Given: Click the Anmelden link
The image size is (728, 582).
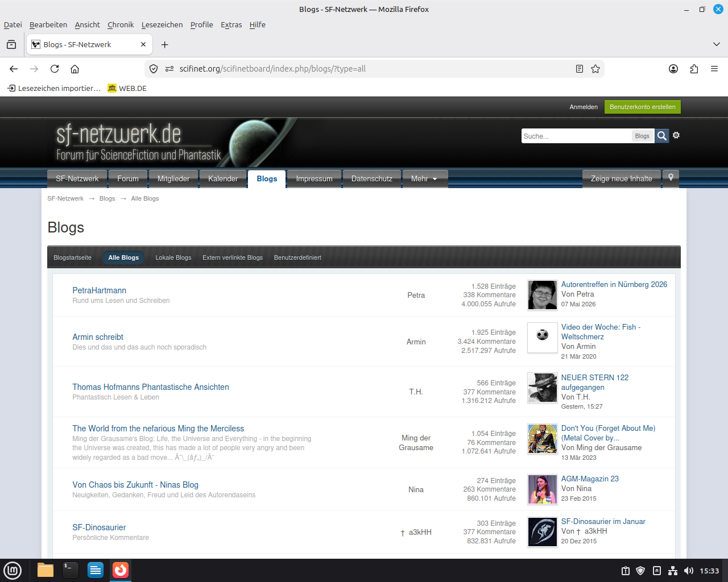Looking at the screenshot, I should click(584, 107).
